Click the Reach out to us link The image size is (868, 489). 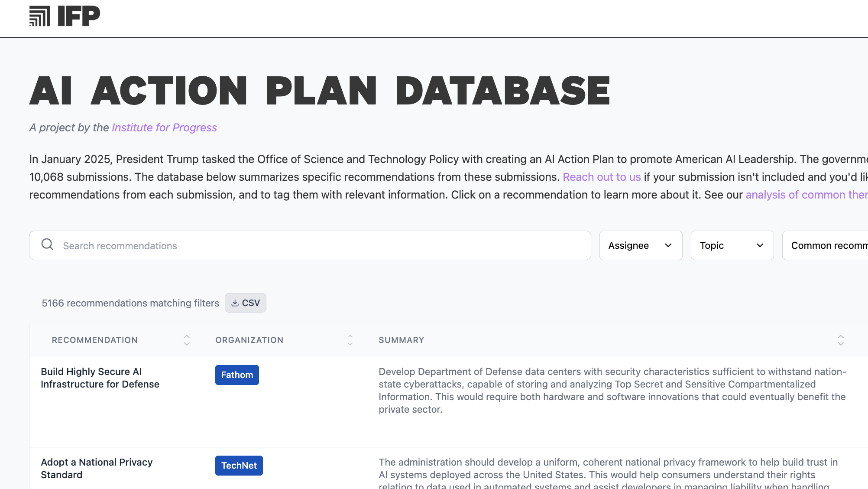602,177
